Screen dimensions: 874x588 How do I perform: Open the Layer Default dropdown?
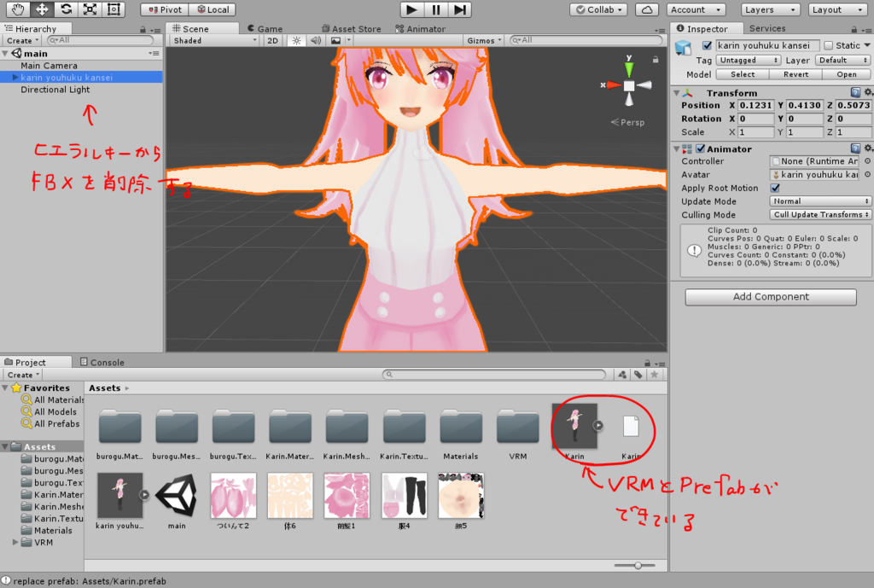tap(842, 61)
